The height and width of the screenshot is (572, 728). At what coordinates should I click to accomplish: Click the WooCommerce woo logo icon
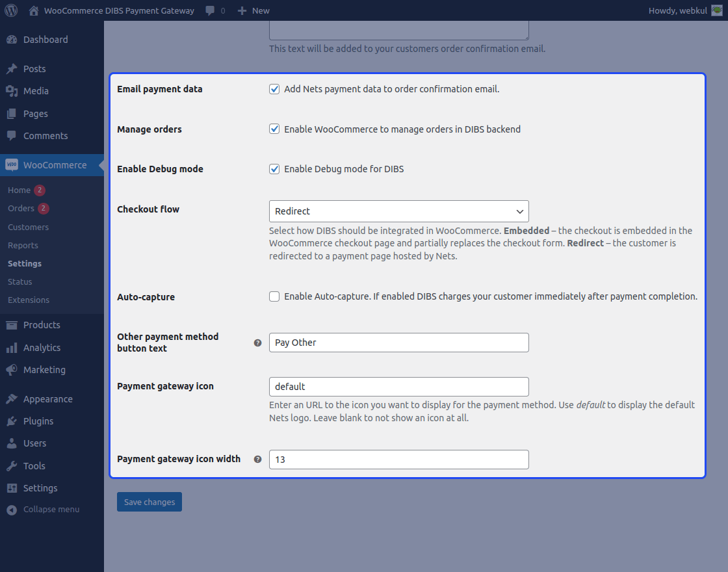tap(12, 165)
